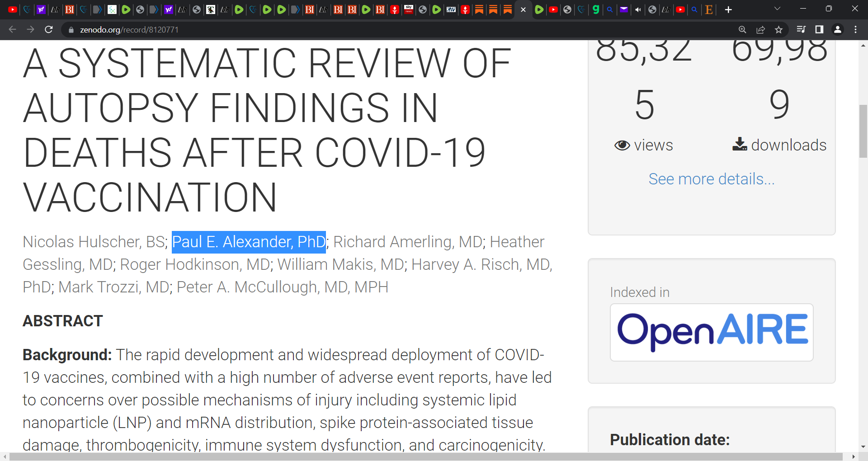Expand the tab search dropdown chevron
Viewport: 868px width, 461px height.
point(777,9)
